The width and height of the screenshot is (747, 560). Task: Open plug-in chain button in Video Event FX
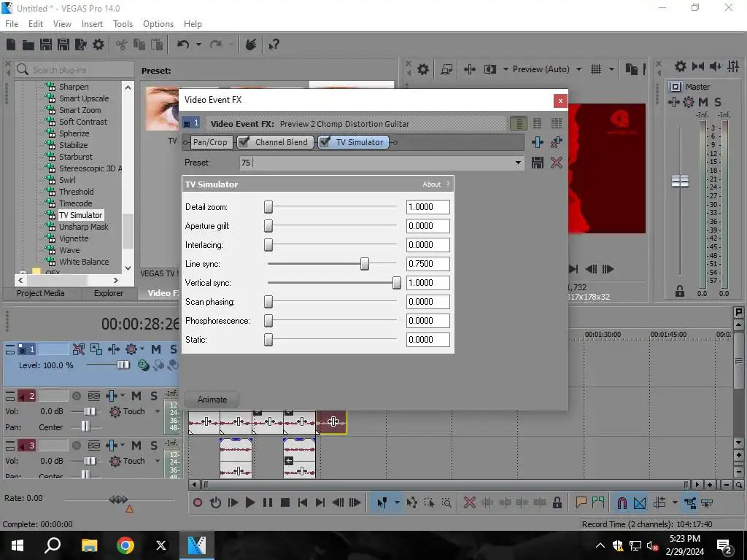pyautogui.click(x=538, y=142)
